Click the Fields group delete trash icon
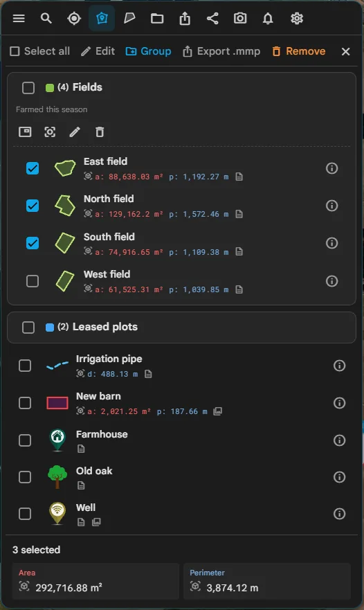364x610 pixels. tap(100, 132)
